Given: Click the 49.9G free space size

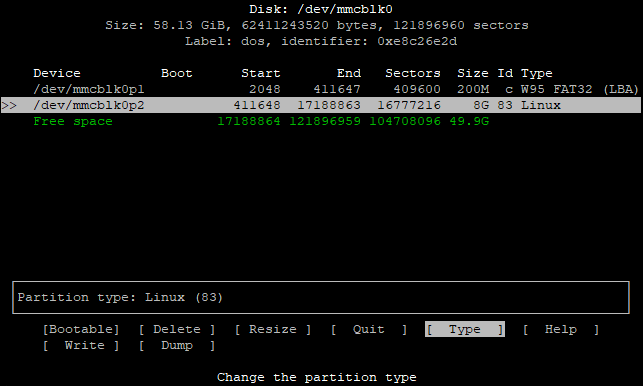Looking at the screenshot, I should pyautogui.click(x=469, y=121).
